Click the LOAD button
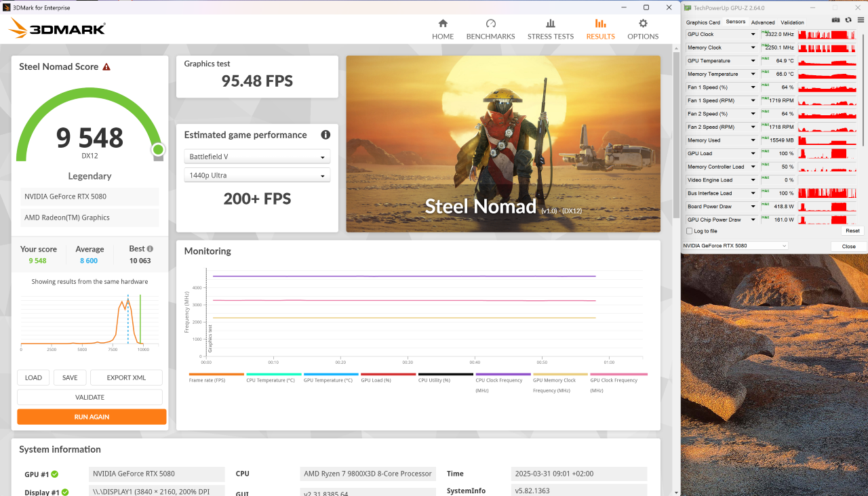Viewport: 868px width, 496px height. click(33, 377)
